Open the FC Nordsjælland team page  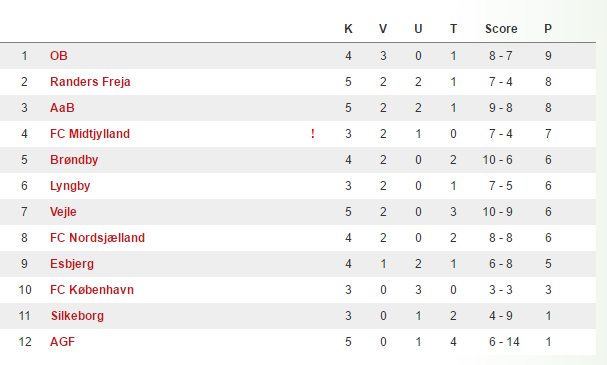97,238
